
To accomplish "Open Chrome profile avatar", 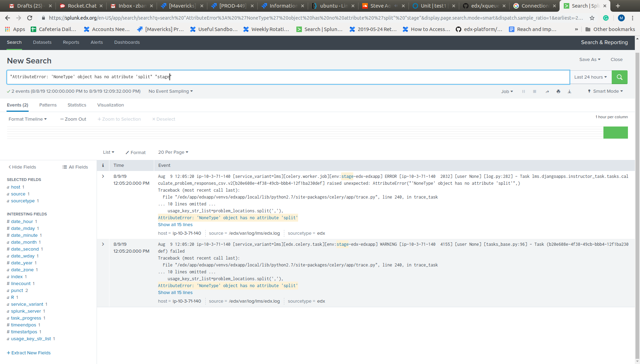I will pos(621,18).
